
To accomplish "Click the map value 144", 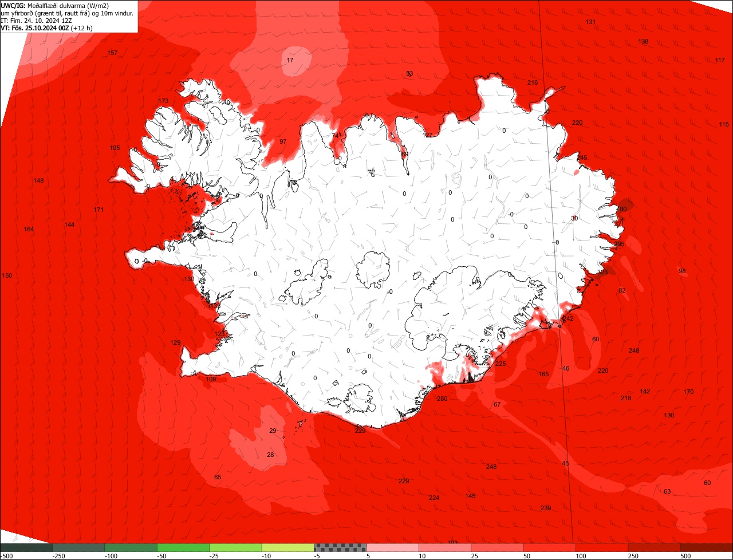I will click(69, 224).
